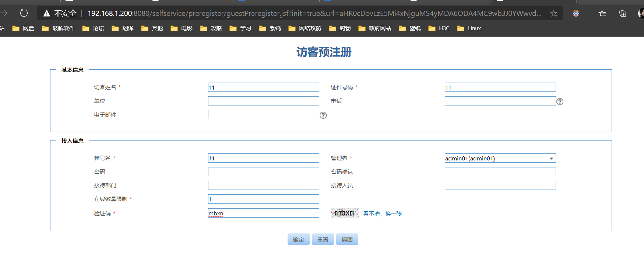Screen dimensions: 644x267
Task: Click the 基本信息 section title
Action: [73, 70]
